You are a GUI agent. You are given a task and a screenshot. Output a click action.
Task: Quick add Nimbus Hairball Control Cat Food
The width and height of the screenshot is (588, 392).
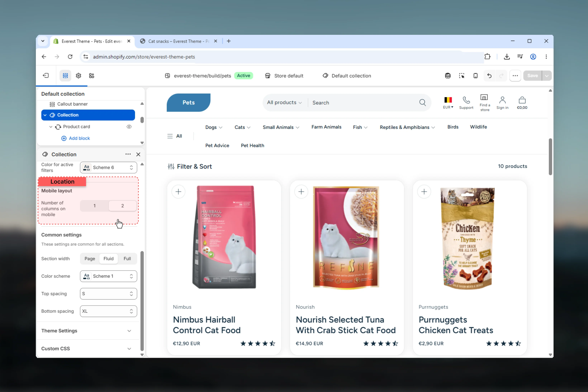click(x=178, y=192)
